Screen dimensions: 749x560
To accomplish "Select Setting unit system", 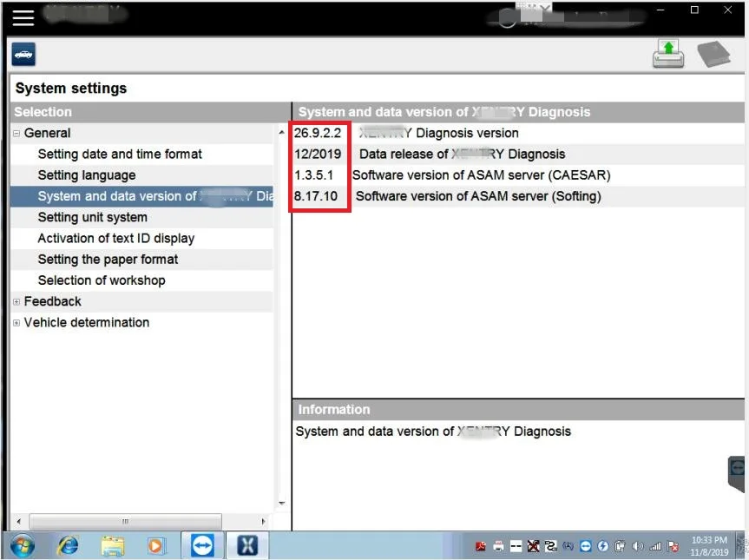I will tap(92, 217).
